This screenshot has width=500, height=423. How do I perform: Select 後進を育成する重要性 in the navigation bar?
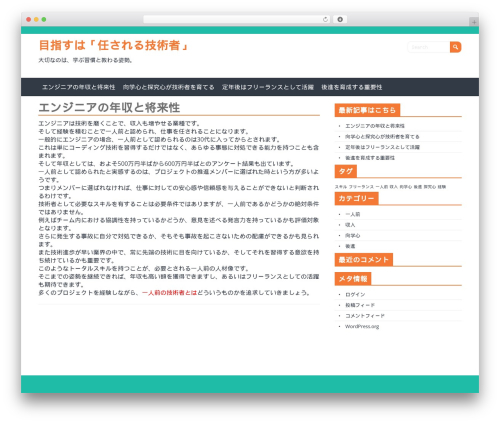[x=352, y=87]
